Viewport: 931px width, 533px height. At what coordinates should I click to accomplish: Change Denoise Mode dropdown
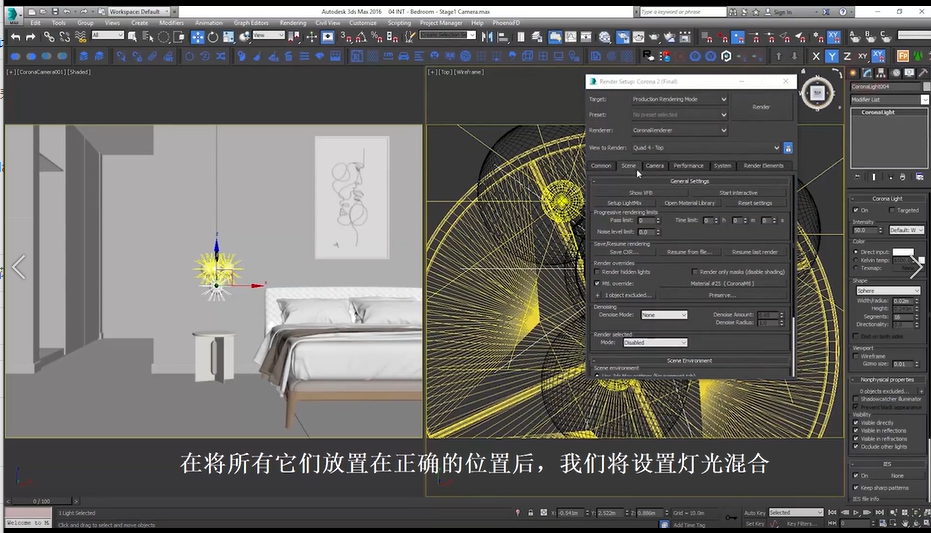pos(664,315)
